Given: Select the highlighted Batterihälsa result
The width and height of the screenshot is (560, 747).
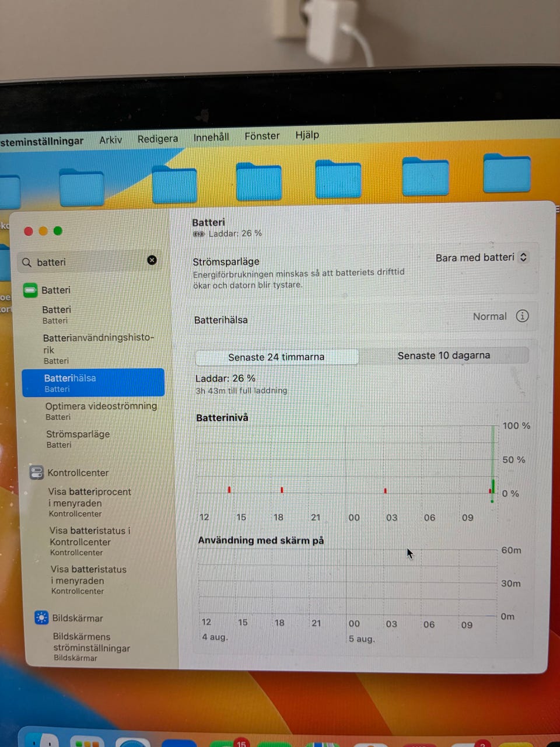Looking at the screenshot, I should coord(93,383).
